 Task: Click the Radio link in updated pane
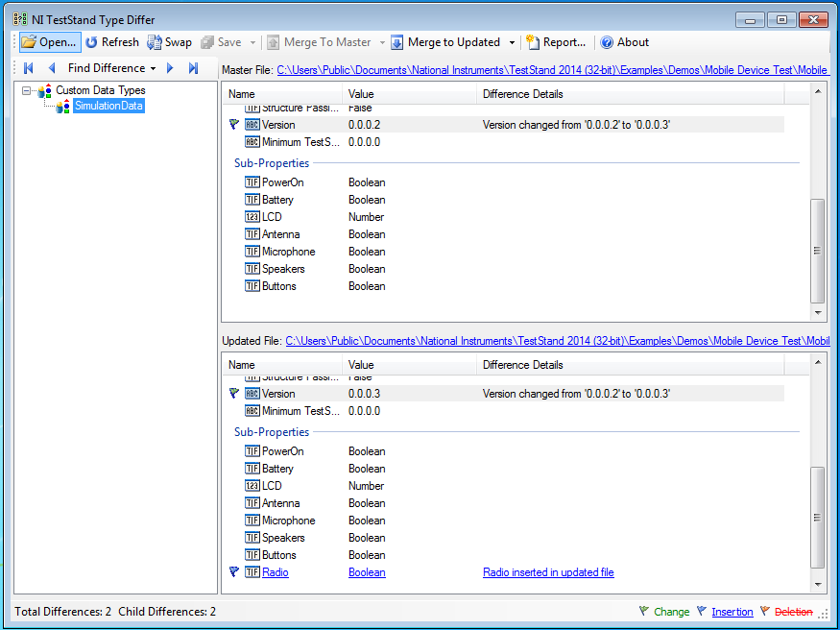coord(276,572)
